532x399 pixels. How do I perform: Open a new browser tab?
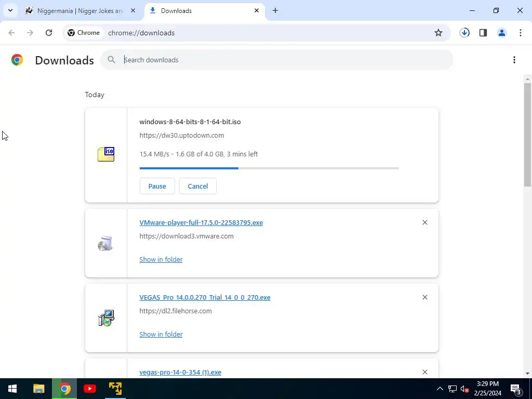pos(275,10)
